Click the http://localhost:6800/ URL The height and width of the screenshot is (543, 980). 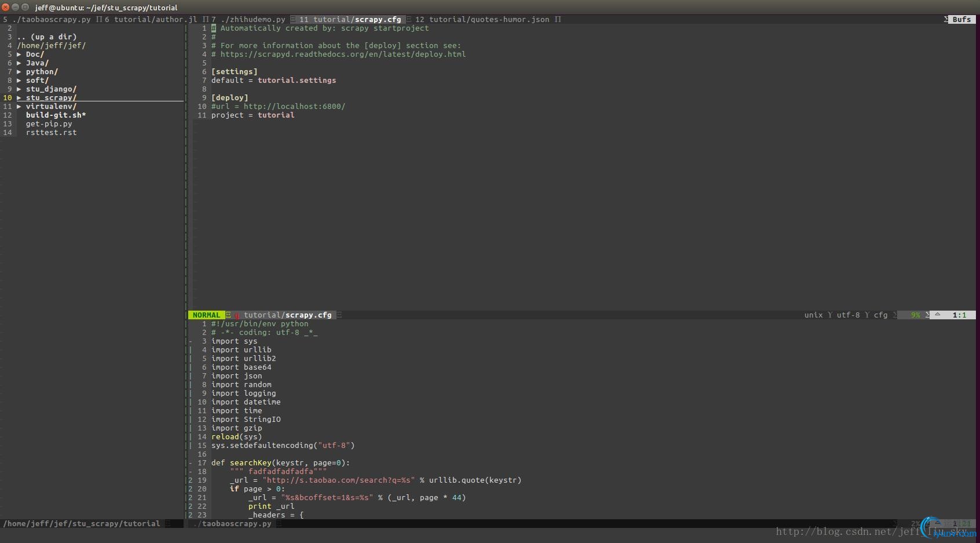pyautogui.click(x=294, y=107)
